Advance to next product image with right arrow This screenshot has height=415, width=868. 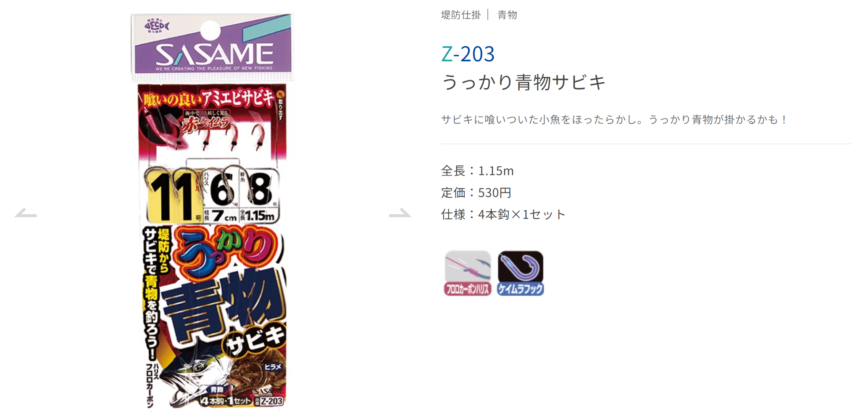pyautogui.click(x=400, y=213)
